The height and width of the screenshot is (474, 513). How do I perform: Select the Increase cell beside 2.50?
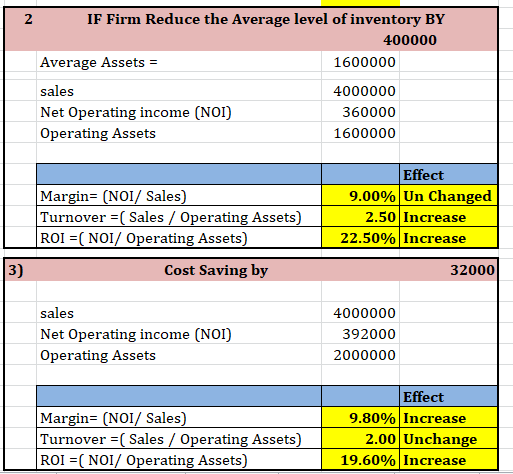click(448, 217)
